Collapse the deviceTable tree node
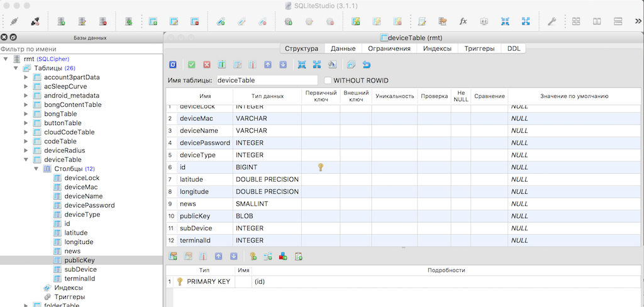The width and height of the screenshot is (644, 307). point(26,160)
